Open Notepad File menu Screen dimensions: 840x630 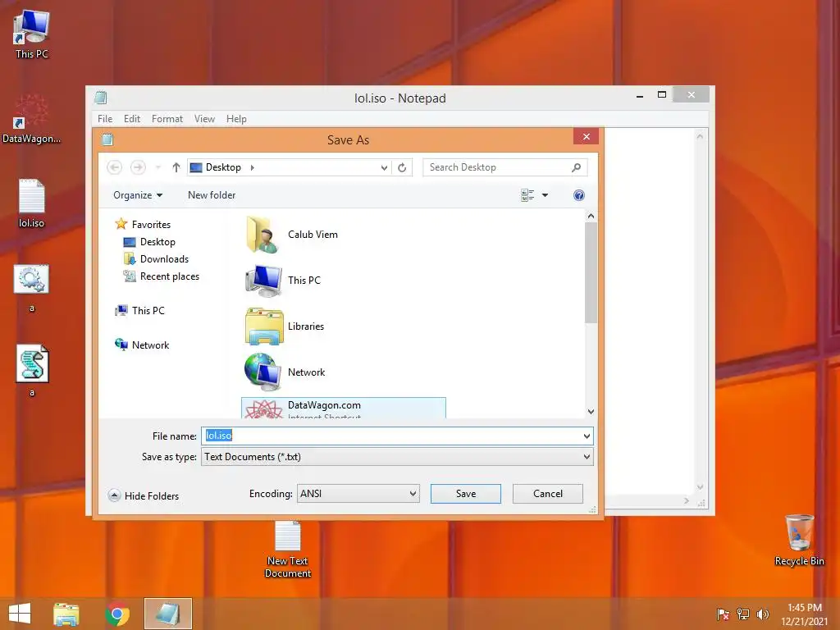tap(105, 119)
